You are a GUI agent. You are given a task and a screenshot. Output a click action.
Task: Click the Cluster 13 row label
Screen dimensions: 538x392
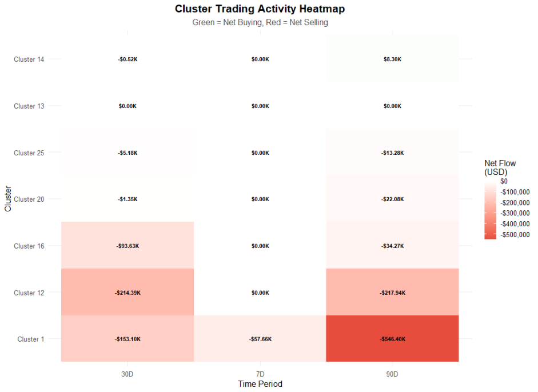29,106
